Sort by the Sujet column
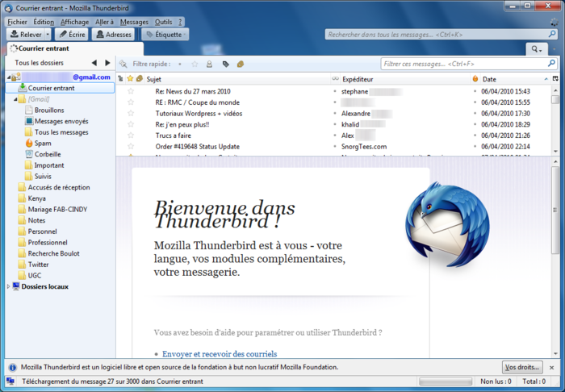This screenshot has width=565, height=392. pos(237,79)
